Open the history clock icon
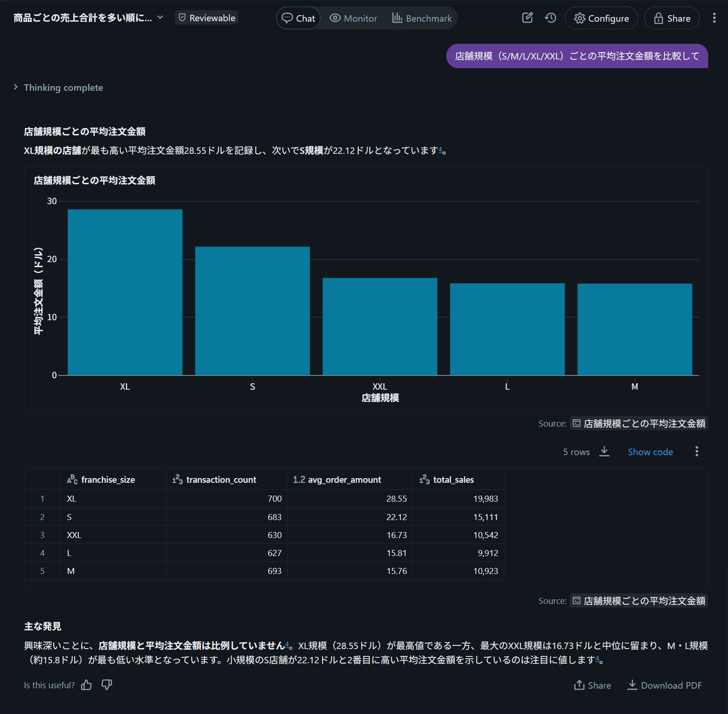Image resolution: width=728 pixels, height=714 pixels. point(551,18)
